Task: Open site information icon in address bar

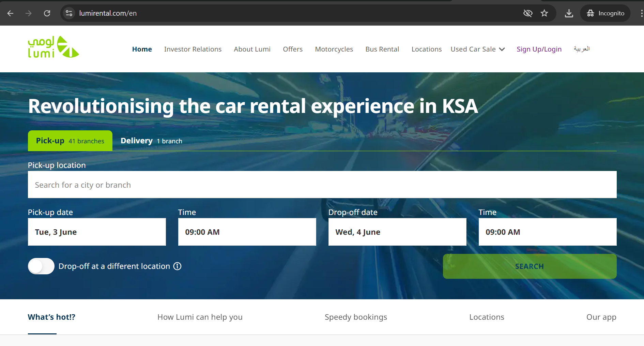Action: 69,13
